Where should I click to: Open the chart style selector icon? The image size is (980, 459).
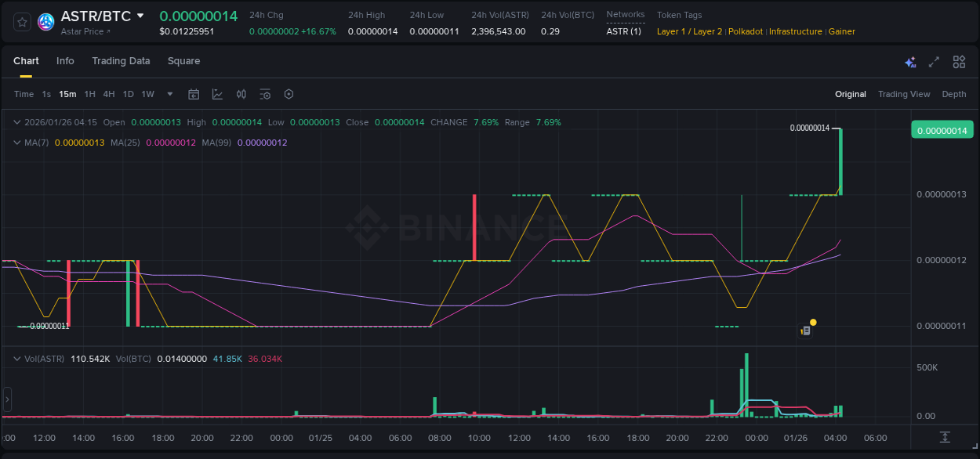point(217,93)
